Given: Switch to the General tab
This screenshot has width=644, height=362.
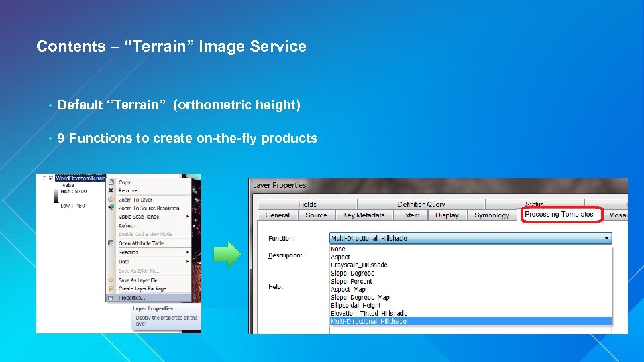Looking at the screenshot, I should pyautogui.click(x=277, y=215).
